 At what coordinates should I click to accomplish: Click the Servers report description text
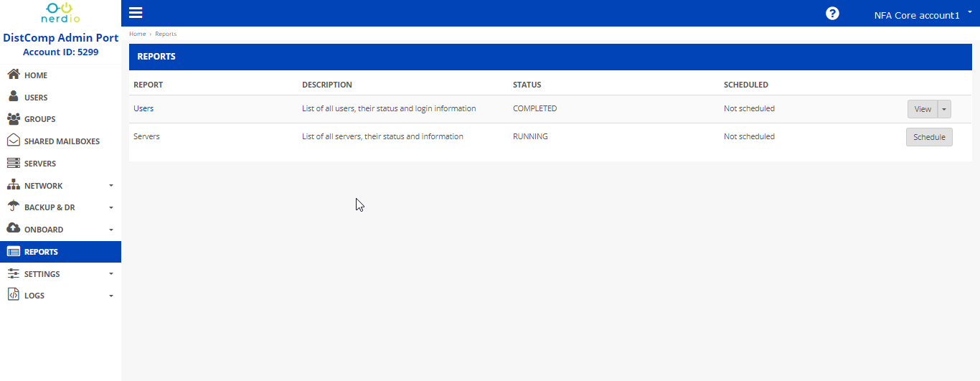382,136
